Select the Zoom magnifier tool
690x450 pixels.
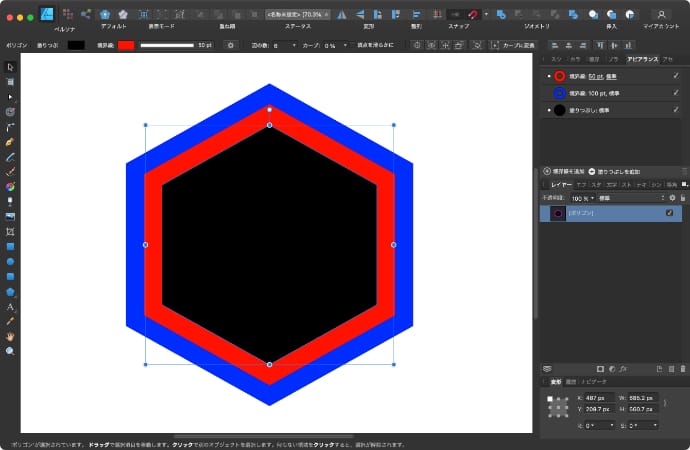pos(10,351)
